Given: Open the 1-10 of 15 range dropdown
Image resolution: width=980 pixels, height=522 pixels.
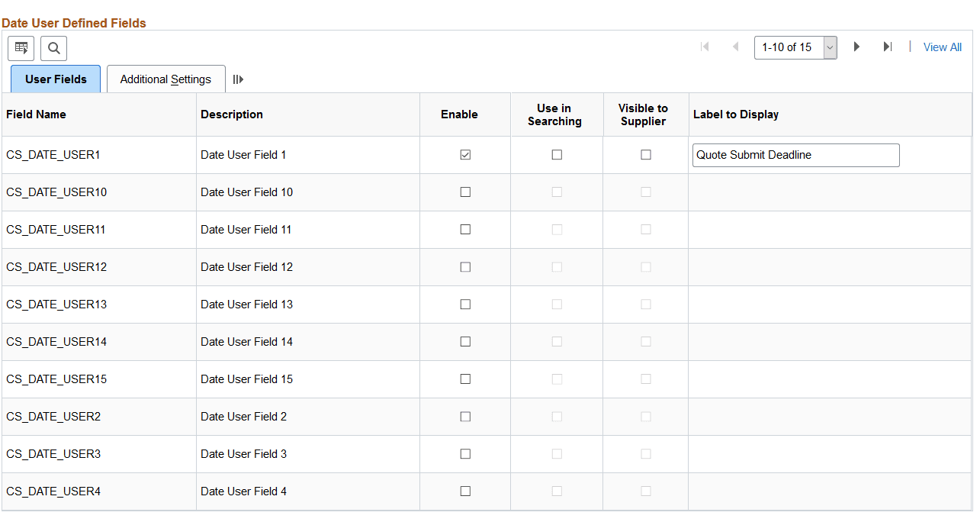Looking at the screenshot, I should point(829,47).
